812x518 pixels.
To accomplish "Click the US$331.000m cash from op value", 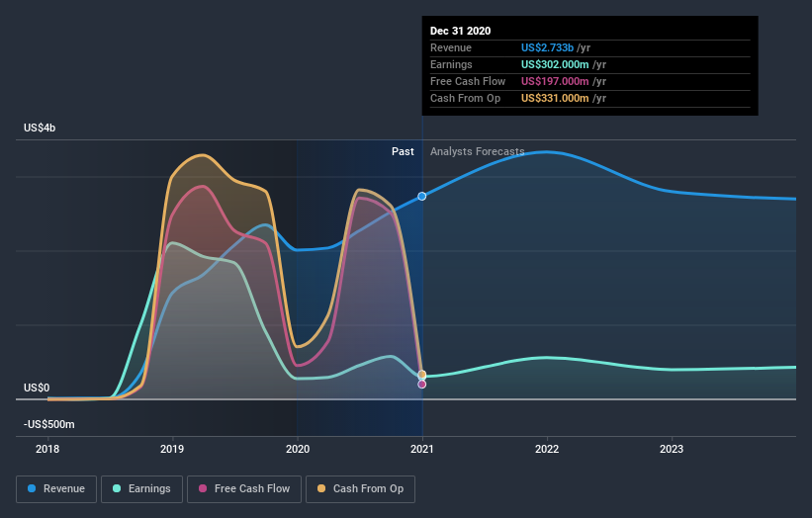I will click(x=555, y=98).
